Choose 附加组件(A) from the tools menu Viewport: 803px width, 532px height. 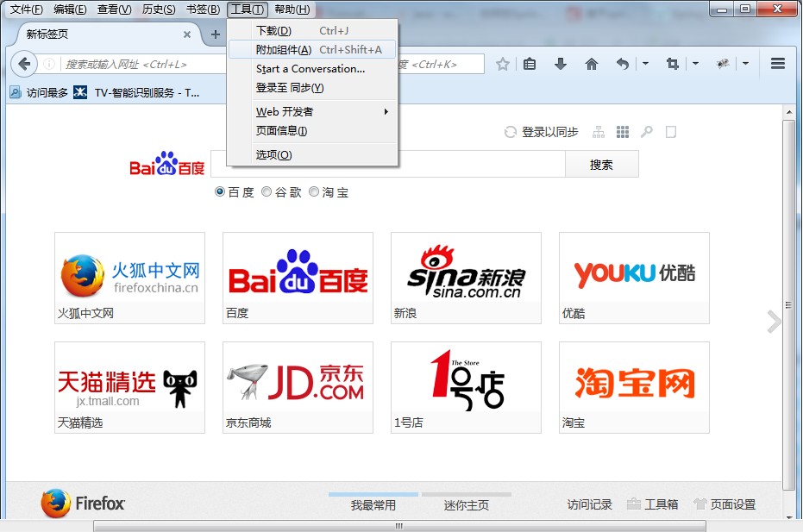tap(312, 50)
